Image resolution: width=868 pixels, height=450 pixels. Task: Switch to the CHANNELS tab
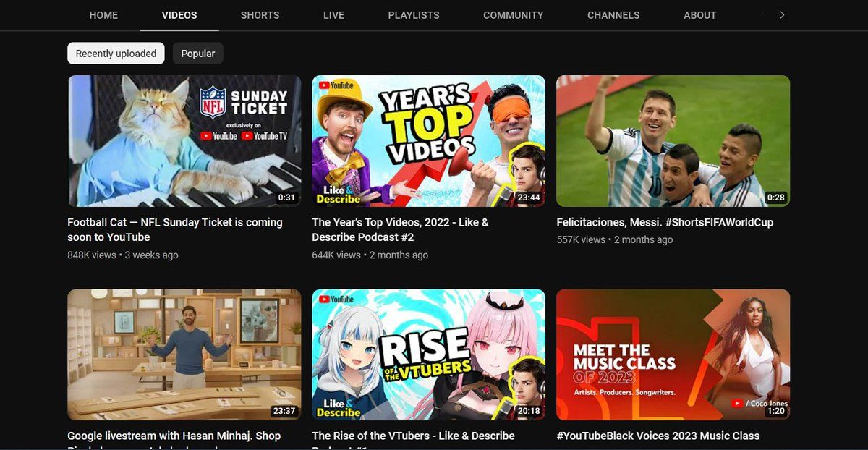pyautogui.click(x=613, y=15)
